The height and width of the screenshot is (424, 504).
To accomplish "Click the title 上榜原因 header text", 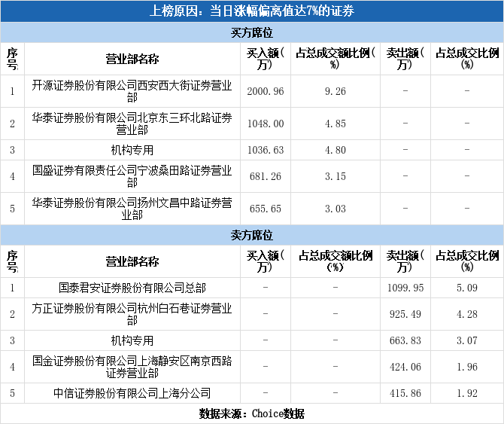I will [x=252, y=11].
